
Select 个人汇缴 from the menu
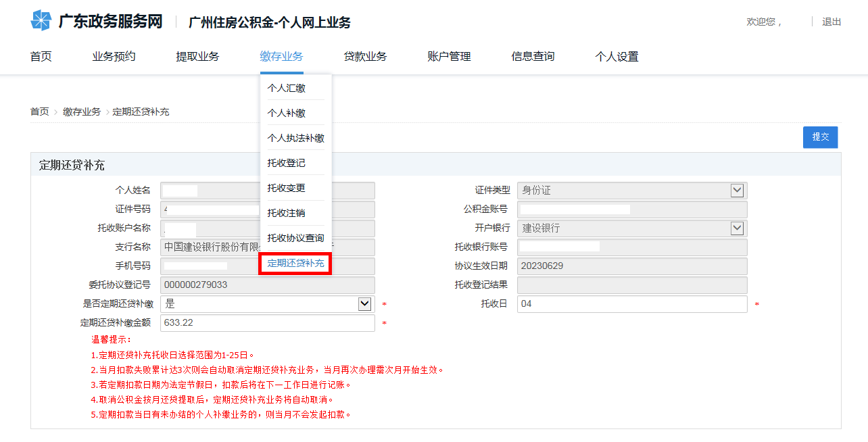click(x=286, y=88)
